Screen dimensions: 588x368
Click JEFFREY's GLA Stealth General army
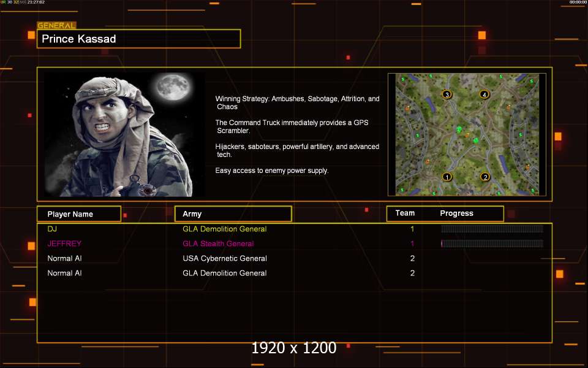click(218, 243)
